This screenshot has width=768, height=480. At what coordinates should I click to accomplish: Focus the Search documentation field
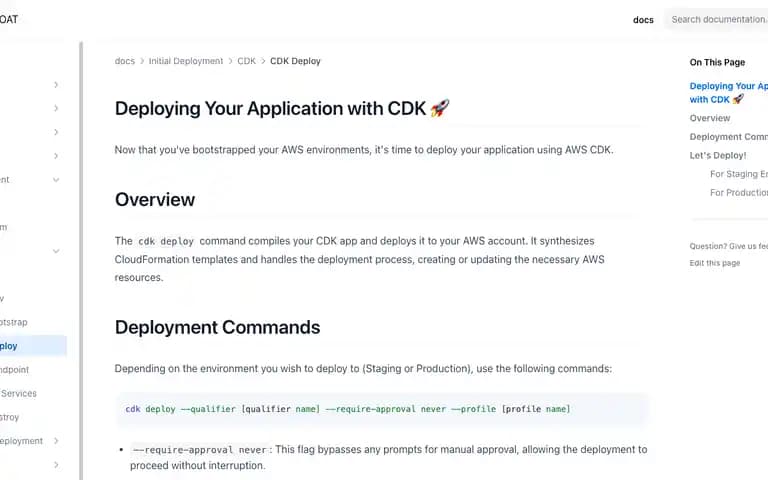click(716, 20)
